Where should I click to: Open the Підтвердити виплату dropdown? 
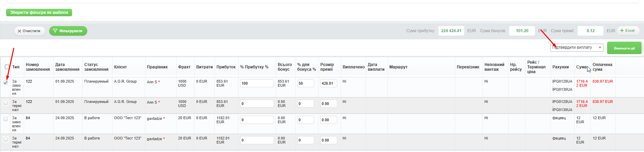[x=577, y=48]
